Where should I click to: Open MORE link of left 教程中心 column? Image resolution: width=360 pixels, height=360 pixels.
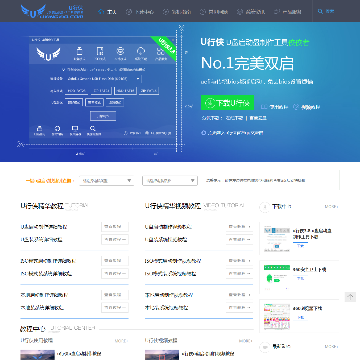(121, 341)
